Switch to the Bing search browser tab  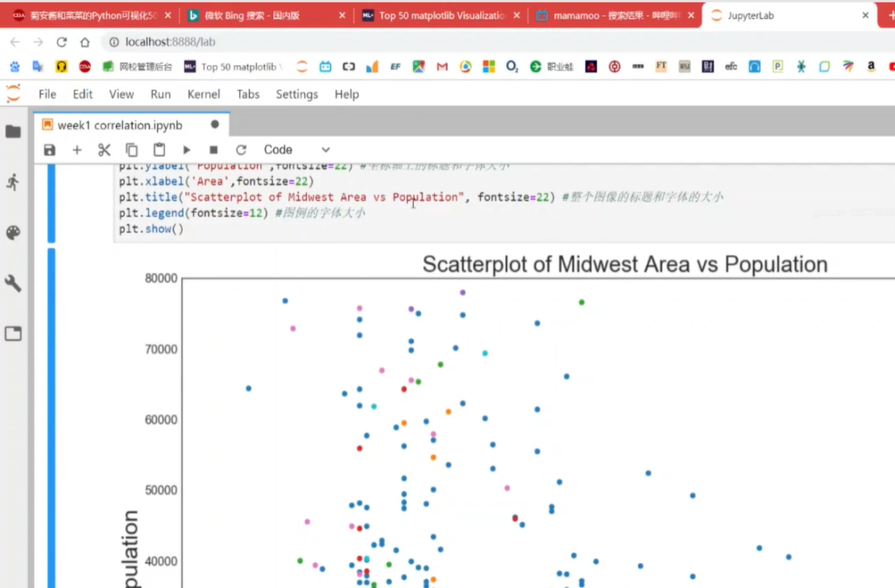tap(267, 16)
